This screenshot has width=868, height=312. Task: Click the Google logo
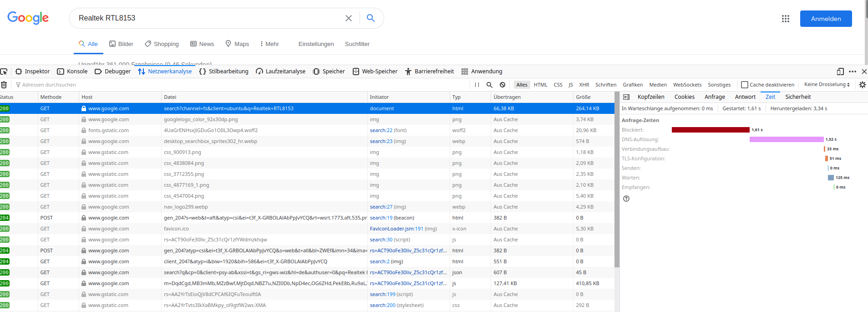pos(28,18)
